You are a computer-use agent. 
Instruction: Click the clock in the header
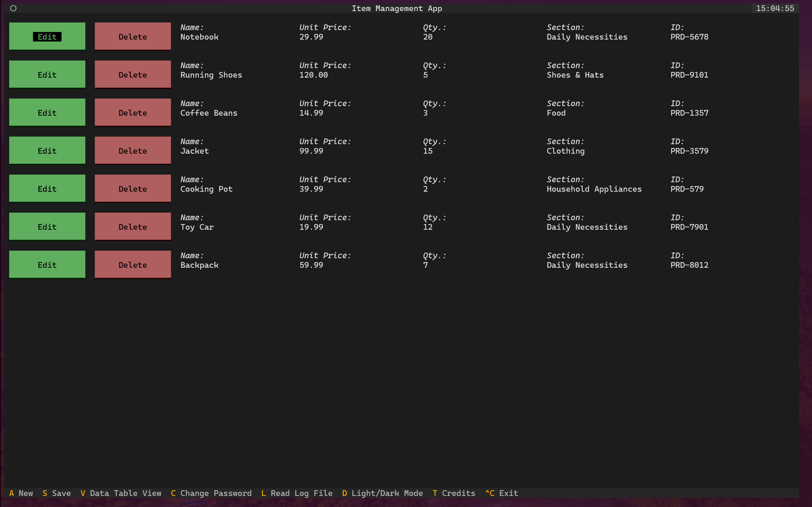click(x=775, y=8)
